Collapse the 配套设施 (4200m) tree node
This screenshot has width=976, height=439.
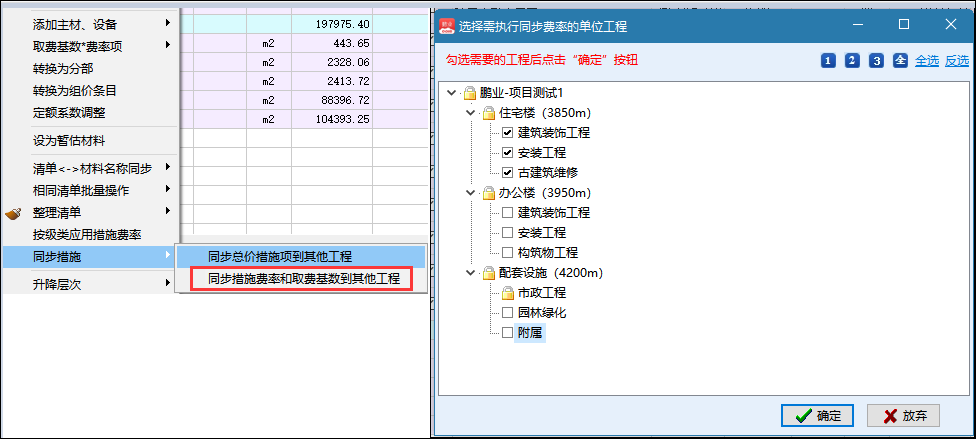[x=471, y=273]
